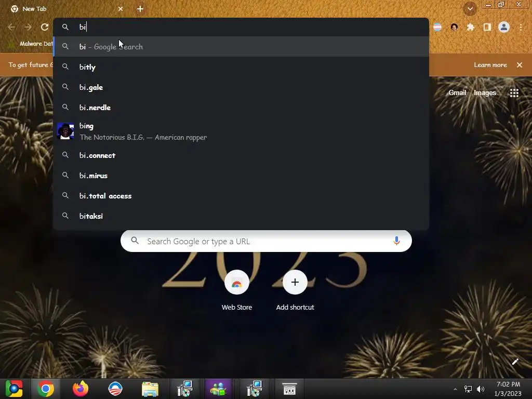Open the Chrome three-dot menu
The height and width of the screenshot is (399, 532).
521,27
